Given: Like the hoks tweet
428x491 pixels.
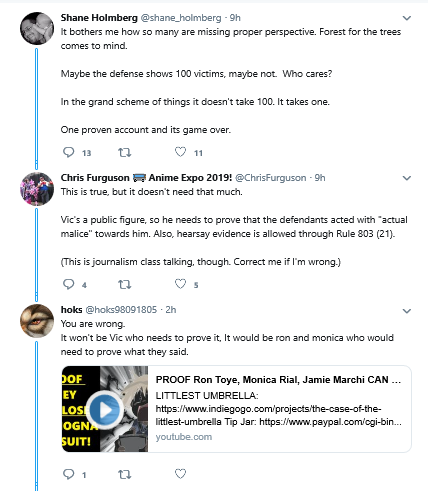Looking at the screenshot, I should [180, 474].
